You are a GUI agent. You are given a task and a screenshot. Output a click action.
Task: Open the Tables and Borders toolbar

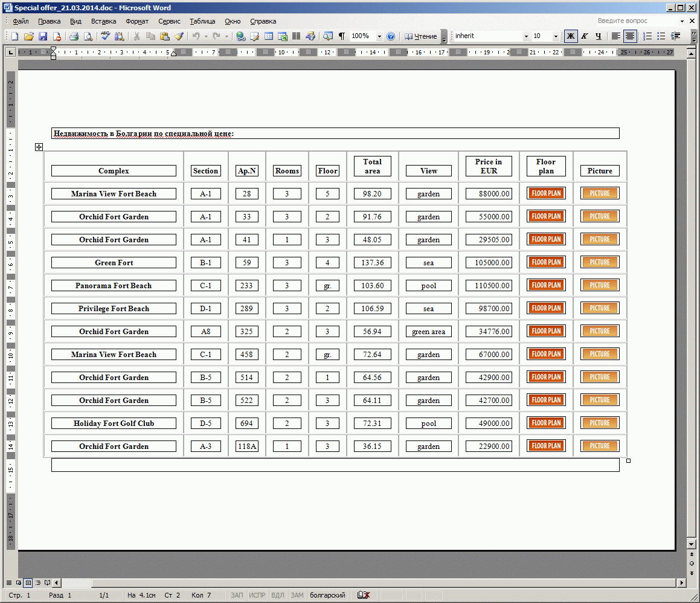(x=254, y=36)
